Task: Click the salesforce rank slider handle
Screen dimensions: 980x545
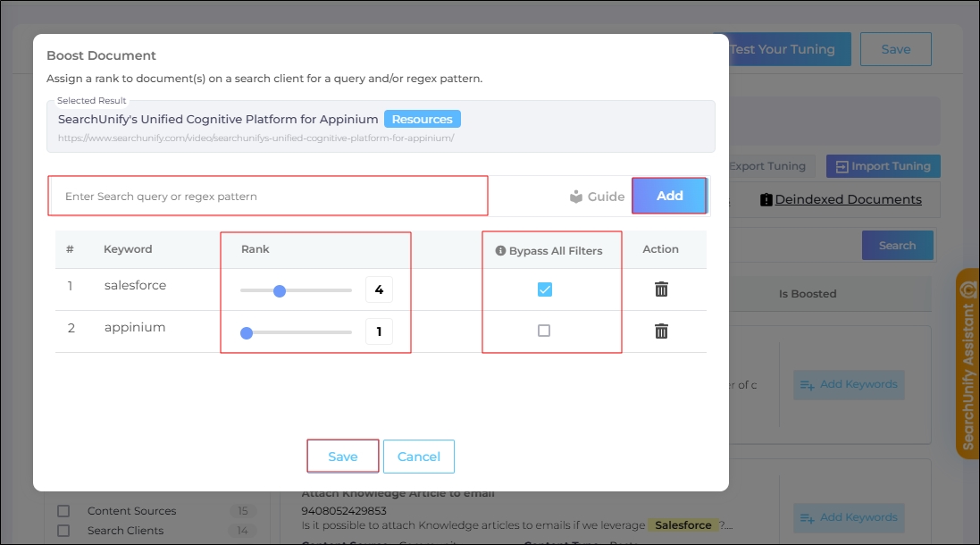Action: pyautogui.click(x=279, y=290)
